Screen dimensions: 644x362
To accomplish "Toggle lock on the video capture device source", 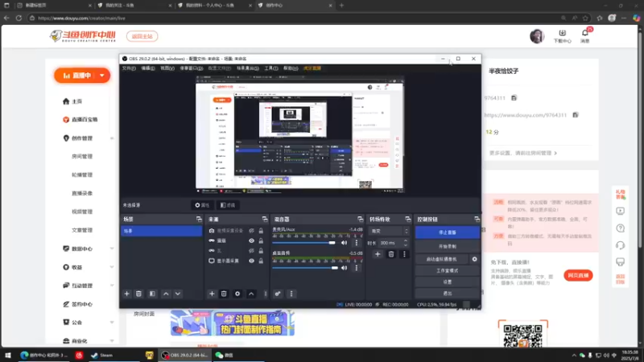I will click(261, 231).
